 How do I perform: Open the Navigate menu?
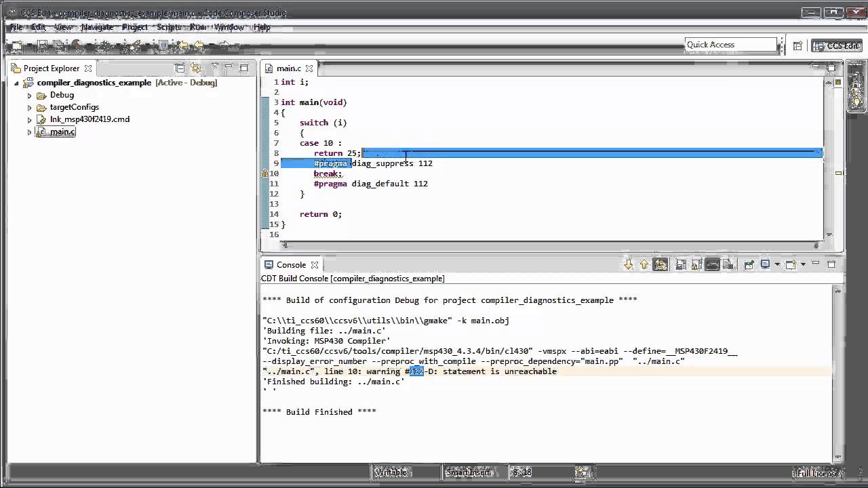pos(97,27)
